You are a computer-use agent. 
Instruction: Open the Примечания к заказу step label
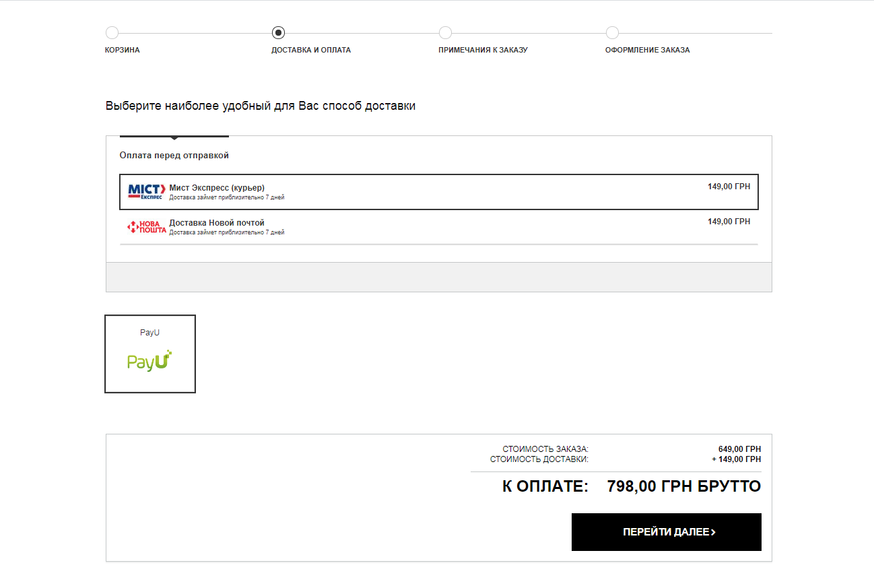tap(483, 50)
